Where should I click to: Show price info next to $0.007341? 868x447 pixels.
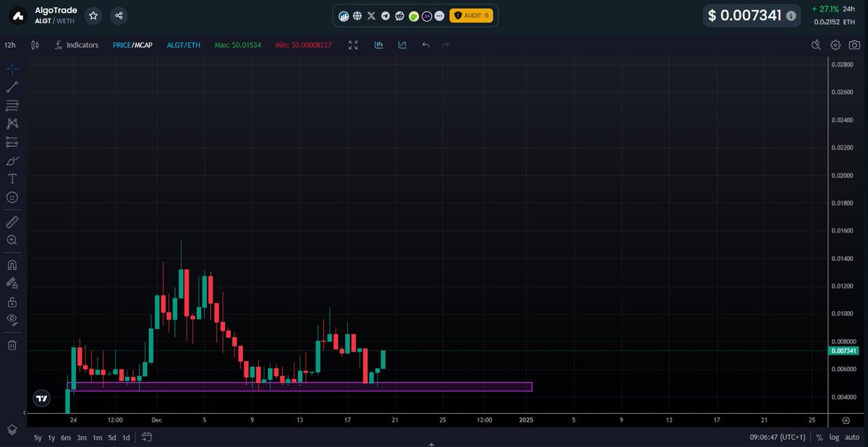[791, 15]
